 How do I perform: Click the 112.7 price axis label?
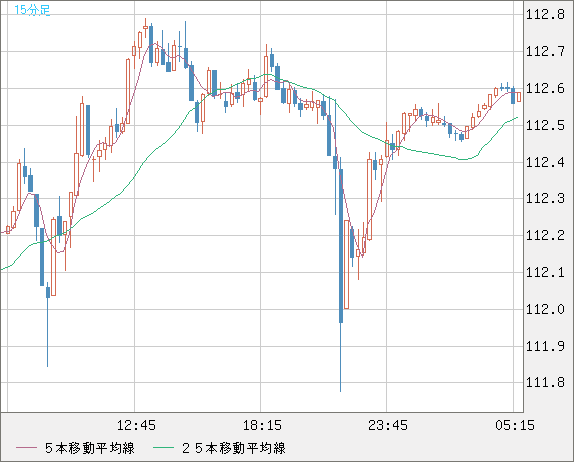[x=545, y=52]
